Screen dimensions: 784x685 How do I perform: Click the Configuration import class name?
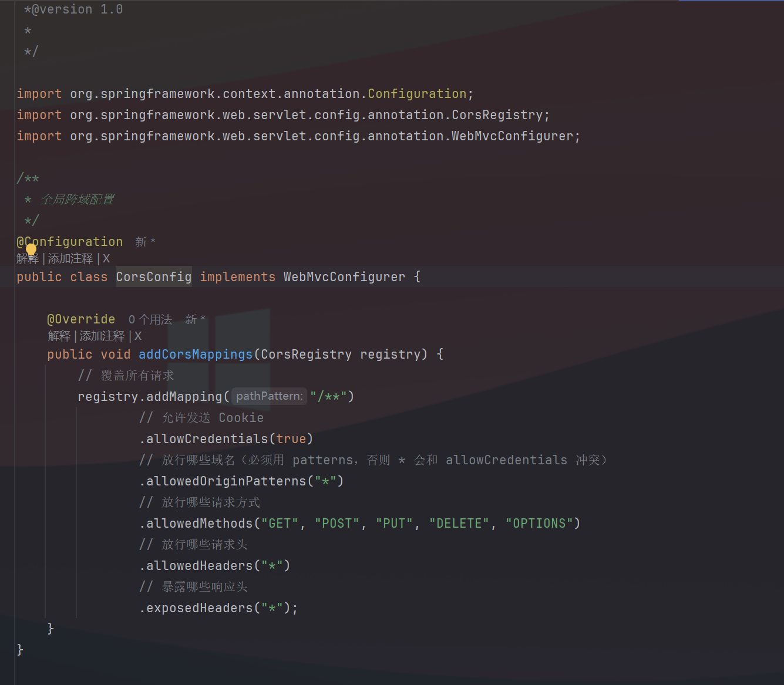416,94
